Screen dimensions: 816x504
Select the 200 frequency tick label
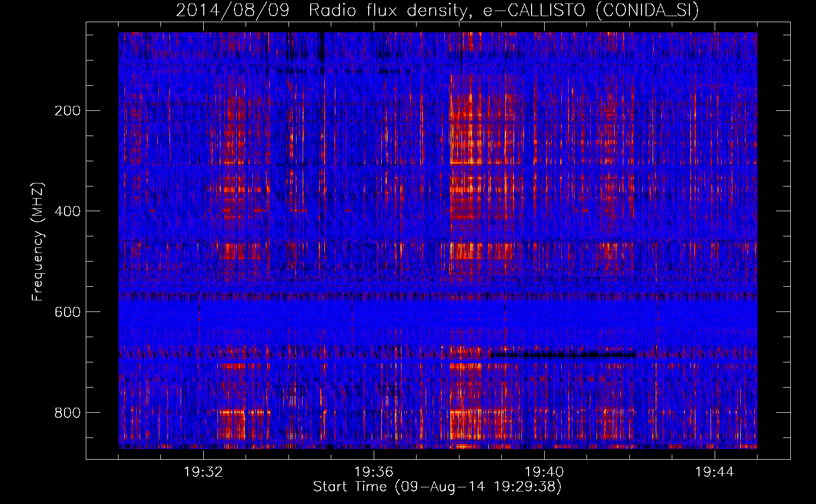[68, 110]
